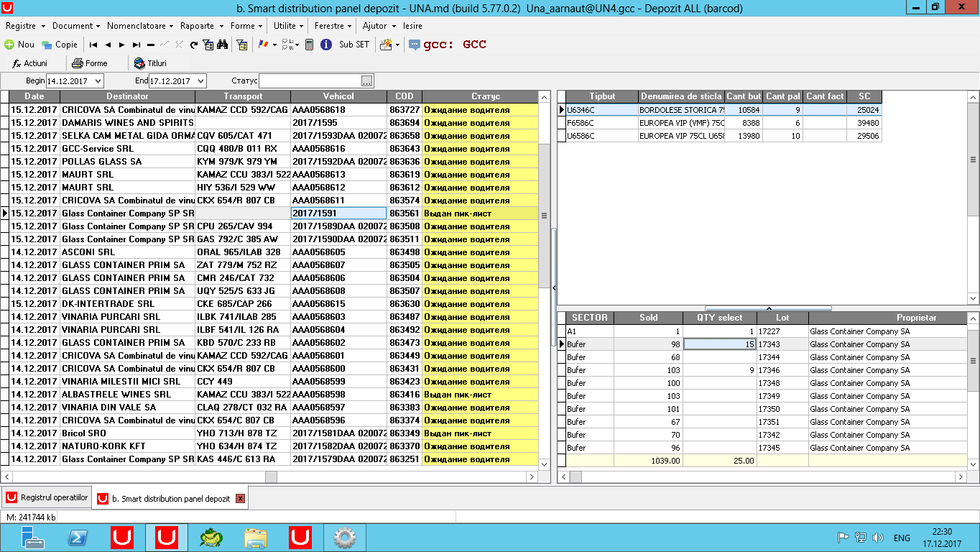The image size is (980, 552).
Task: Click the Статус field ellipsis button
Action: click(x=367, y=81)
